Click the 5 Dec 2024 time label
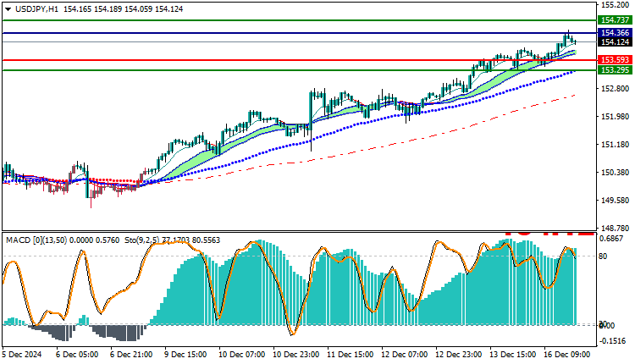 (21, 355)
